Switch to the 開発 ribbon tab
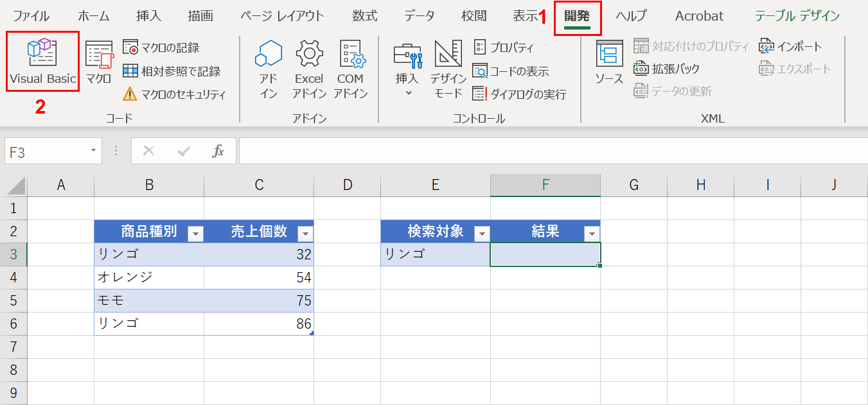The width and height of the screenshot is (868, 405). [576, 16]
